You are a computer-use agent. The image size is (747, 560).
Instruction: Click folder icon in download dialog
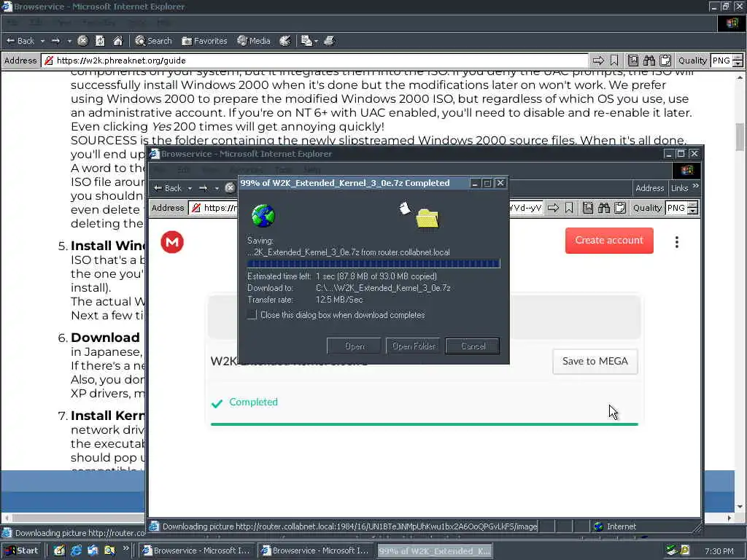pos(427,218)
